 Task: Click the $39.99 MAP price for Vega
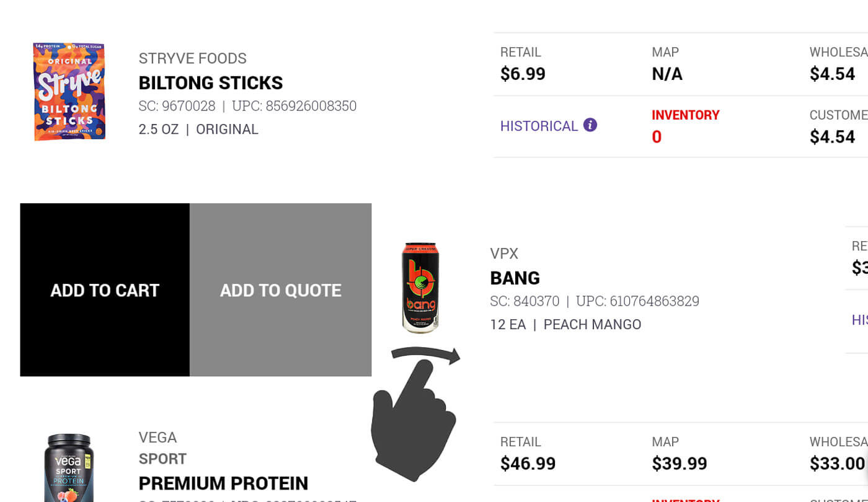(x=678, y=464)
